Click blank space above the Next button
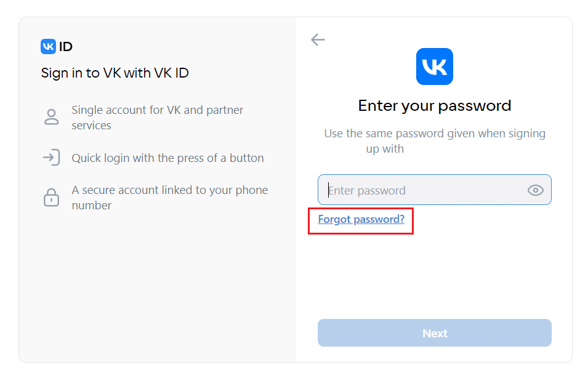The width and height of the screenshot is (588, 378). (434, 274)
